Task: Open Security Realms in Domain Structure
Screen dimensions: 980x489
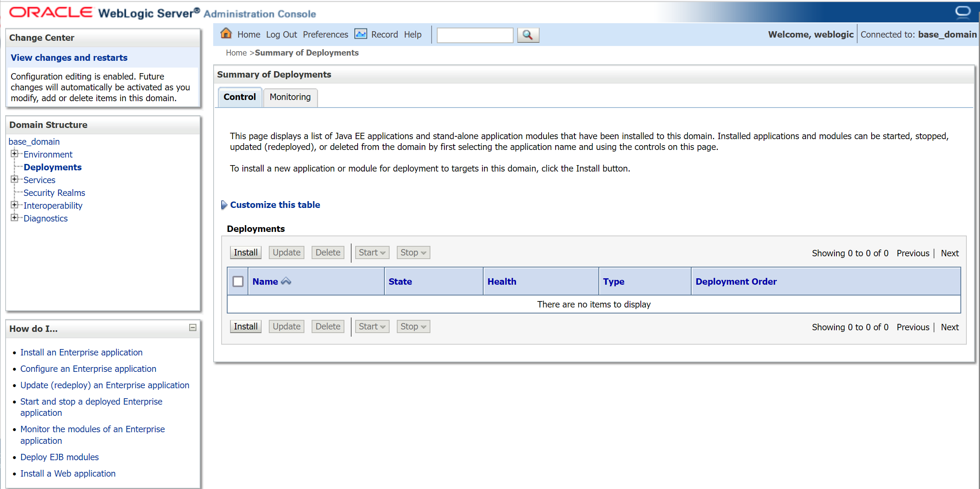Action: point(54,193)
